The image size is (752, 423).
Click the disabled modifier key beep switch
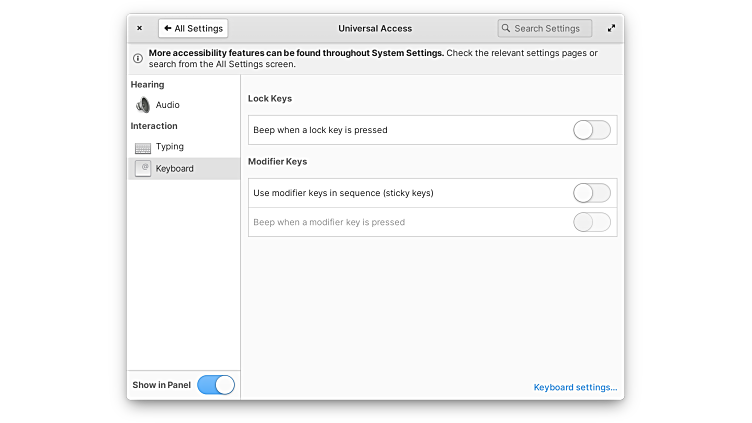[x=591, y=222]
